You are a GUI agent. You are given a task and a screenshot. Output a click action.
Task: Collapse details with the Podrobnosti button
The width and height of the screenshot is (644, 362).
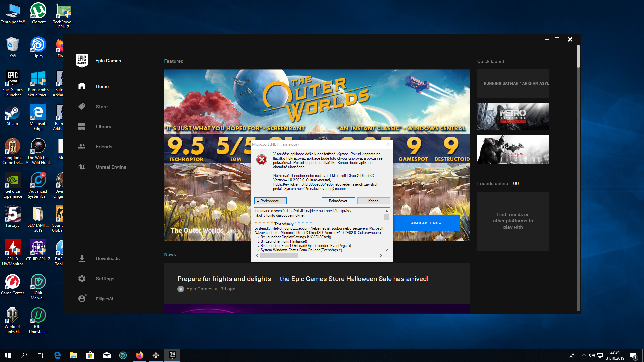point(270,201)
